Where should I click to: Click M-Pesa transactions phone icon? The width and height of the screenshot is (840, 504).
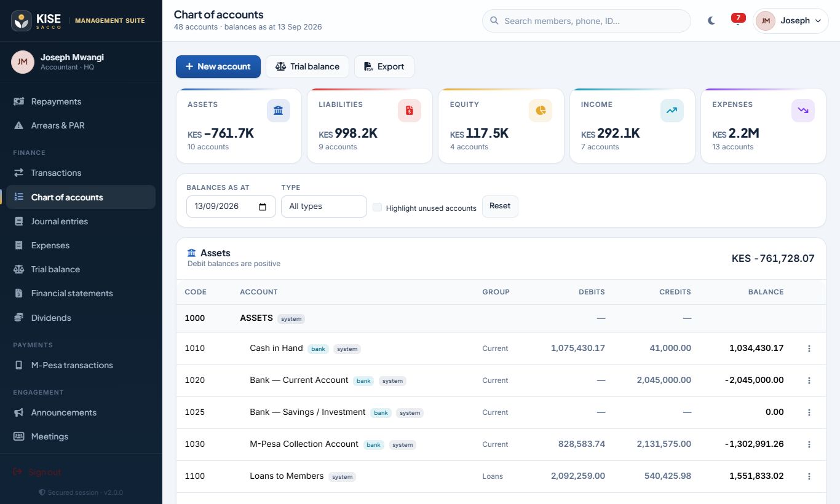[19, 365]
